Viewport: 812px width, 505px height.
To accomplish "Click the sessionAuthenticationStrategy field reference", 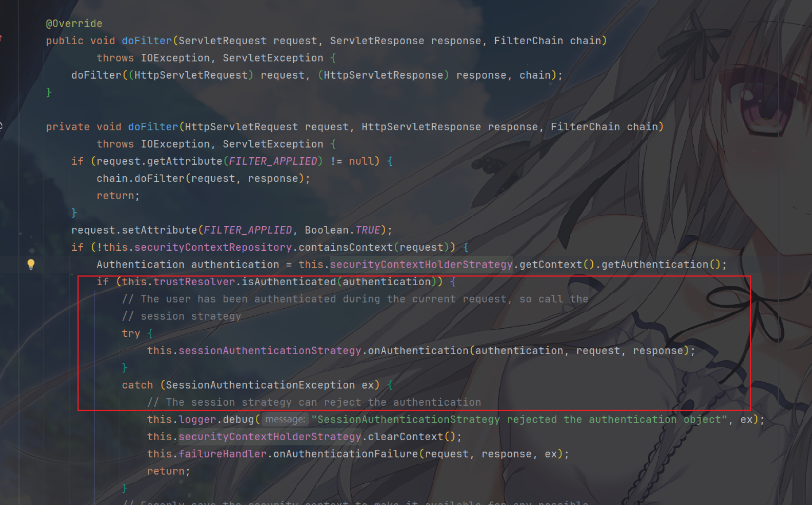I will [x=270, y=351].
